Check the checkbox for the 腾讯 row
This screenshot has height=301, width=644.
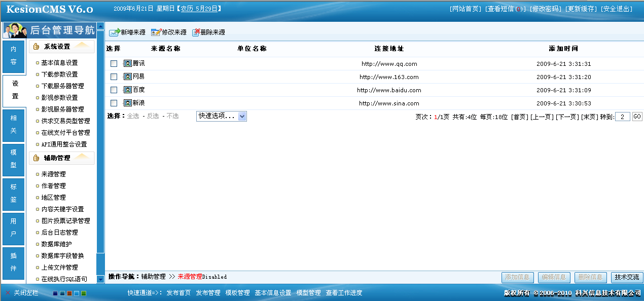(114, 63)
